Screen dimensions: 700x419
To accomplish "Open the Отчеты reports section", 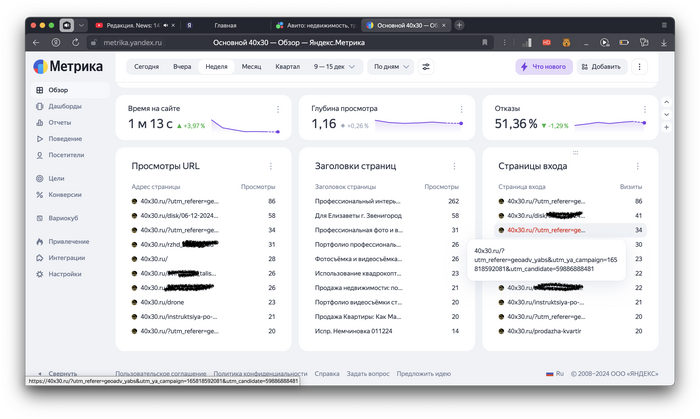I will click(59, 122).
